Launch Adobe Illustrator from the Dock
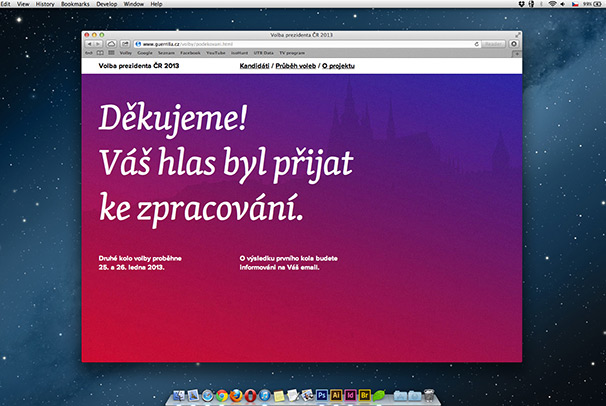 tap(337, 395)
